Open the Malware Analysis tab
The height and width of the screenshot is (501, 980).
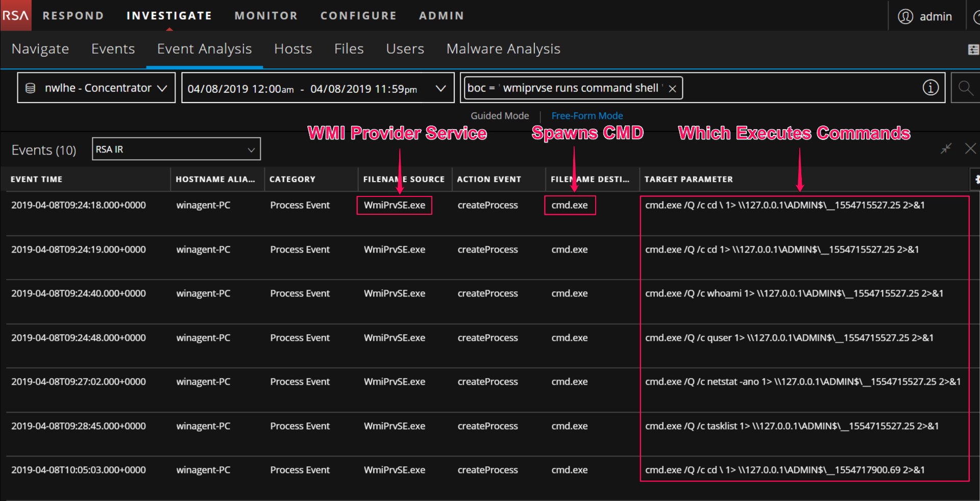[x=503, y=49]
